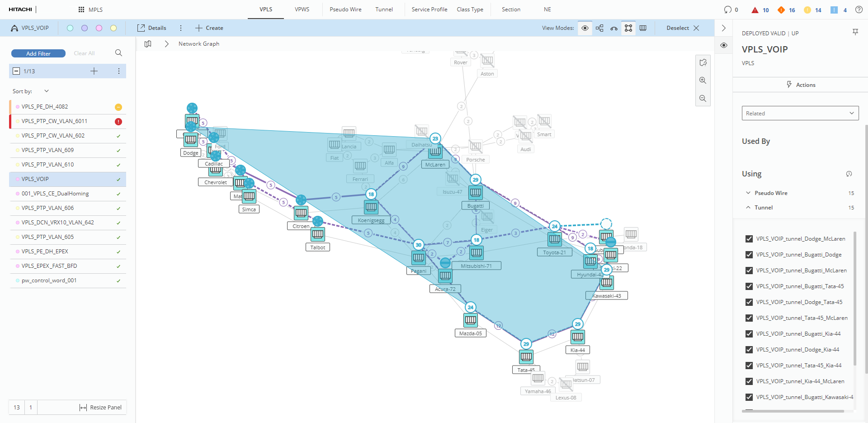This screenshot has width=868, height=423.
Task: Open the Related dropdown
Action: click(x=800, y=114)
